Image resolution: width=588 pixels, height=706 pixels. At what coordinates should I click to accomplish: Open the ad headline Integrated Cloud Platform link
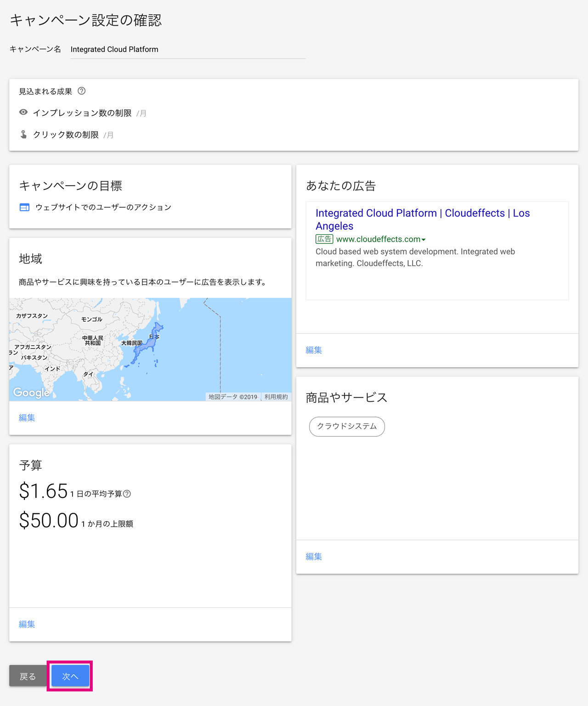[423, 220]
